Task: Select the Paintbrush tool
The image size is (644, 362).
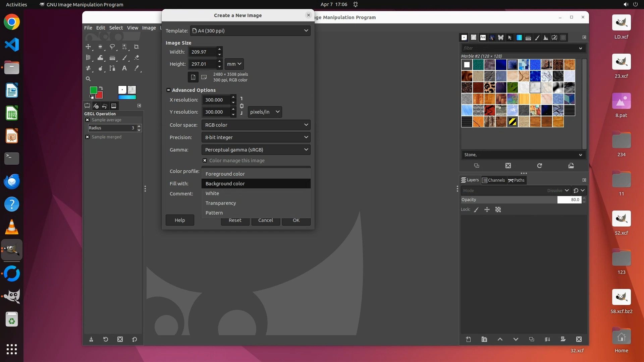Action: tap(124, 58)
